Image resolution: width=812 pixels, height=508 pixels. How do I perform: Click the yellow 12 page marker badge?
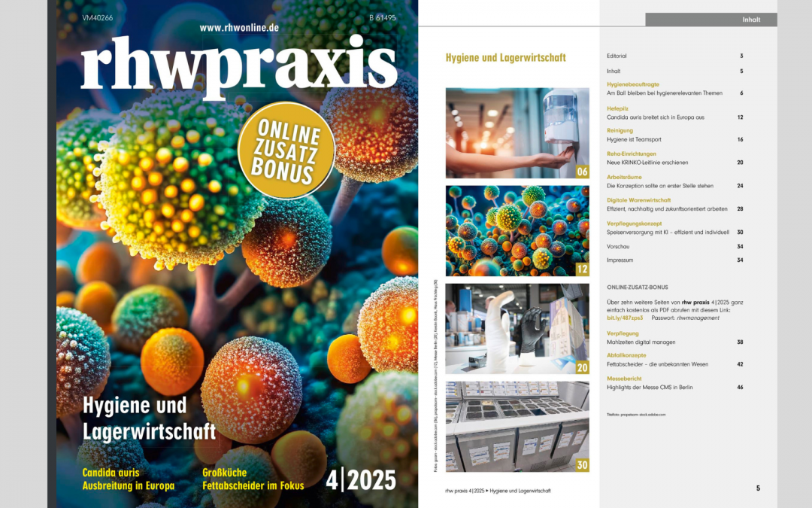pos(581,269)
